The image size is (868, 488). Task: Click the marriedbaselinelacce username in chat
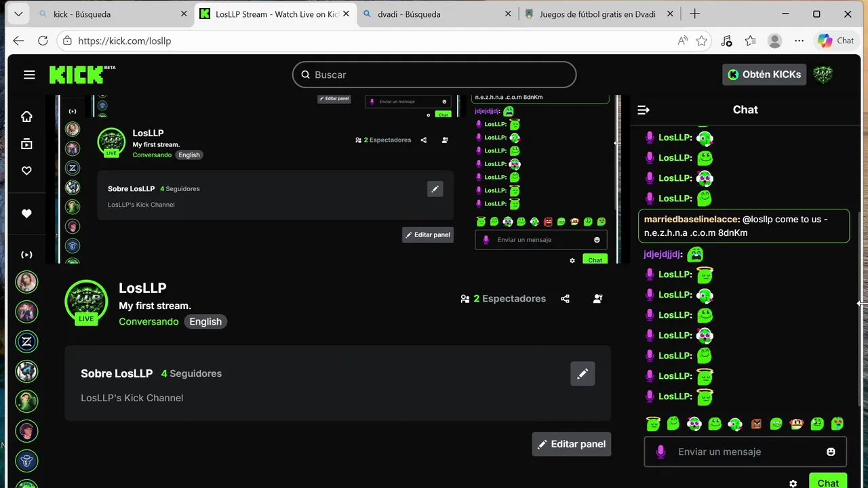tap(692, 219)
